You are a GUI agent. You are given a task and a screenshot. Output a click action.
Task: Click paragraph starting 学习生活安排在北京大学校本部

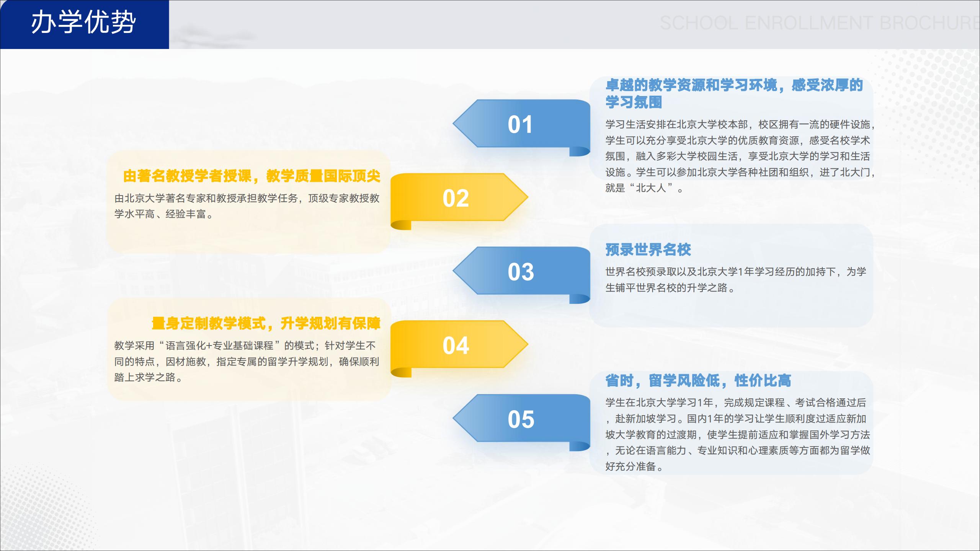tap(740, 156)
